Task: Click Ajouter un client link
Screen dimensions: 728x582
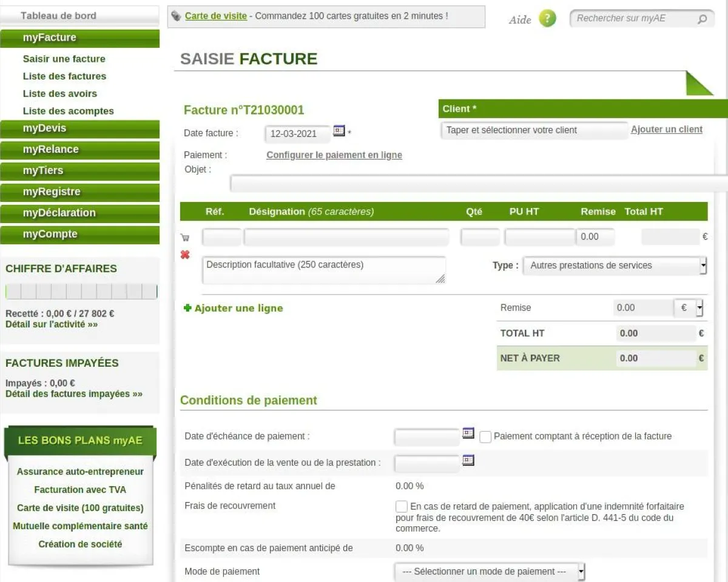Action: (667, 130)
